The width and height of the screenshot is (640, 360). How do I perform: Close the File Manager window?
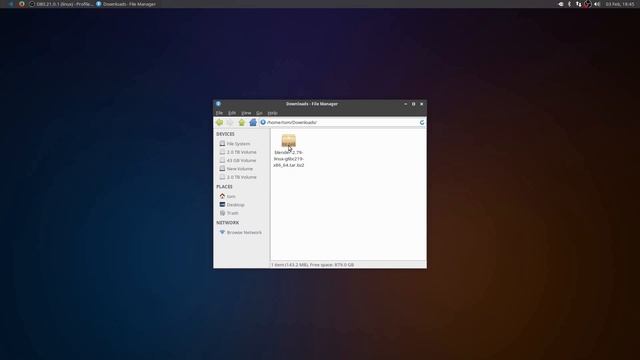422,104
